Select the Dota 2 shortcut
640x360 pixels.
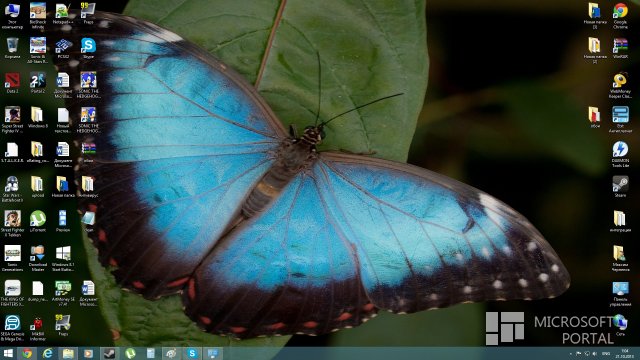click(x=12, y=83)
